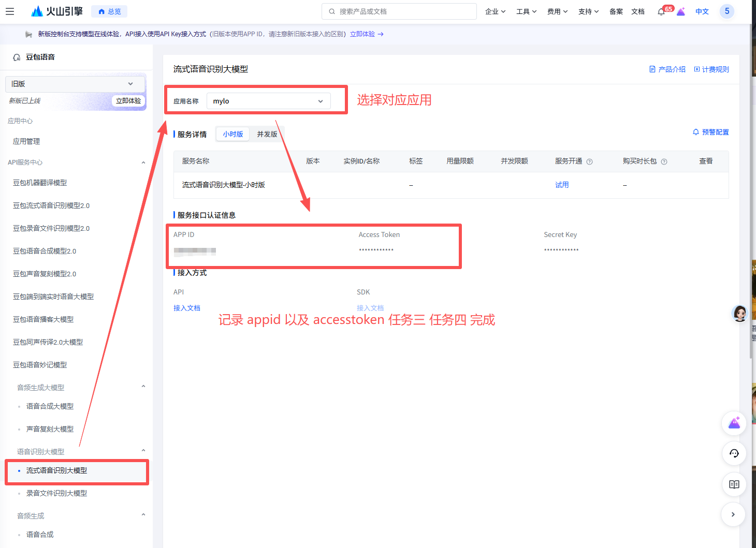Open the 计费规则 link
The height and width of the screenshot is (548, 756).
711,69
